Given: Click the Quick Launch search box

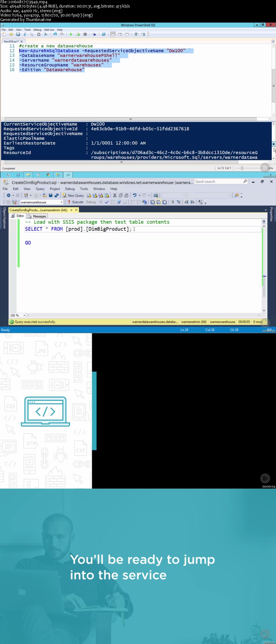Looking at the screenshot, I should (218, 182).
